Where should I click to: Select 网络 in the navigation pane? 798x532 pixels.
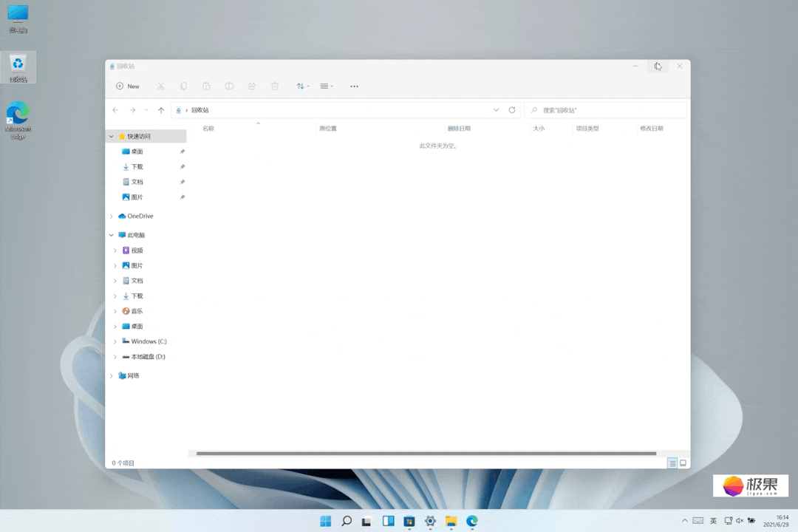coord(133,375)
